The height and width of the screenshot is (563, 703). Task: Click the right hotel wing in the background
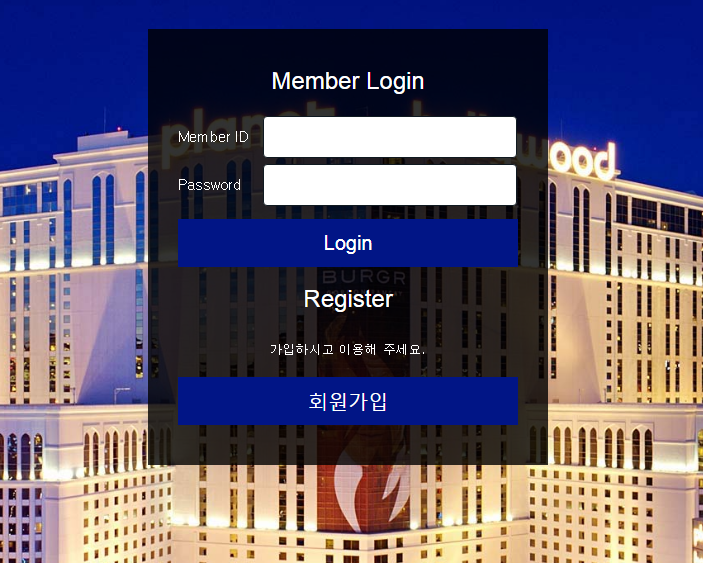click(x=625, y=291)
